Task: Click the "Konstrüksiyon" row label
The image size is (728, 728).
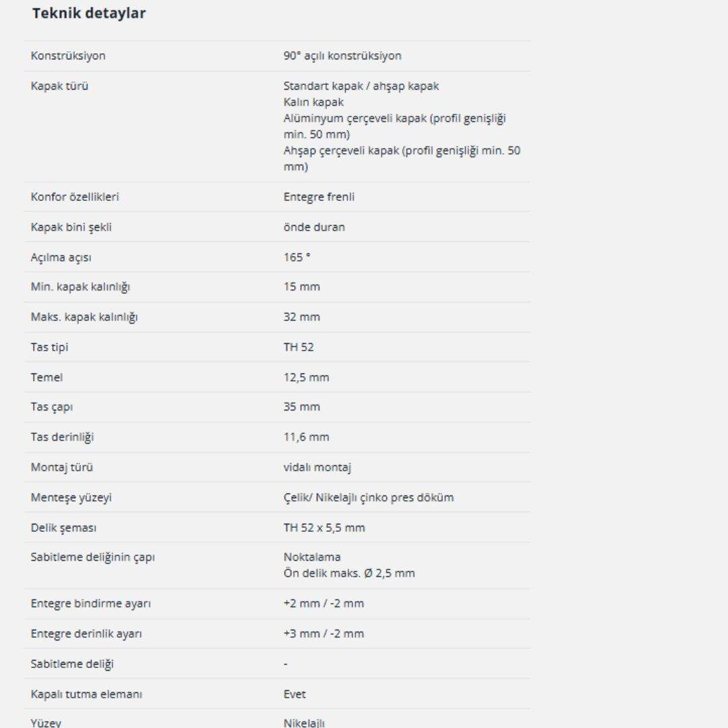Action: point(68,56)
